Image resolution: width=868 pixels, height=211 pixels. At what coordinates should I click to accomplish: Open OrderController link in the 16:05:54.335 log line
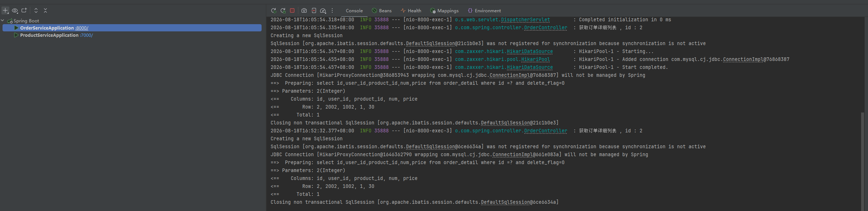546,28
